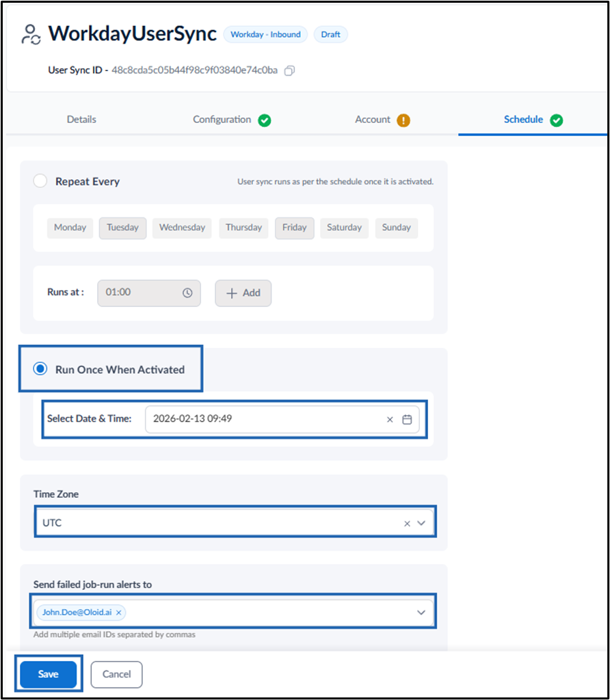Screen dimensions: 610x700
Task: Remove John.Doe@Oloid.ai from alert recipients
Action: coord(119,612)
